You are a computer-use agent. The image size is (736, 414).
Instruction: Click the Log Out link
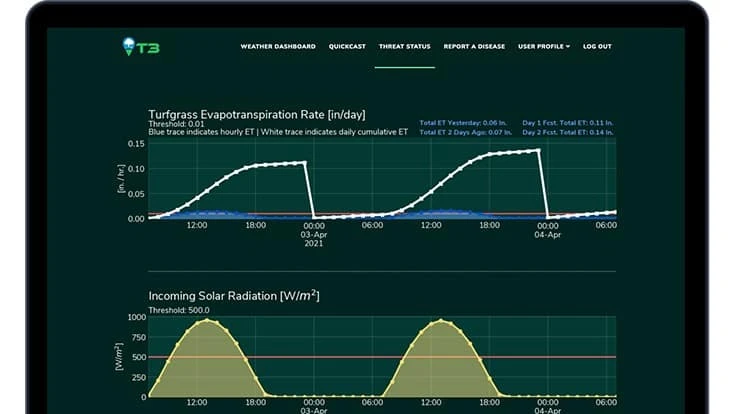pyautogui.click(x=597, y=46)
